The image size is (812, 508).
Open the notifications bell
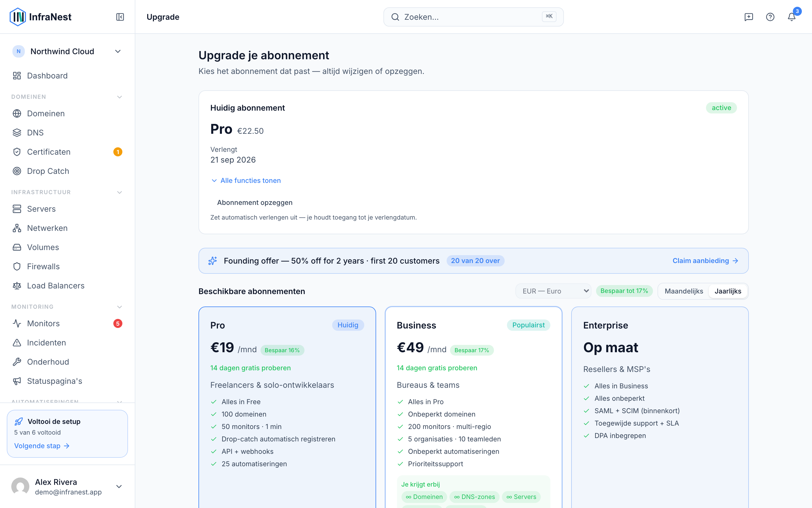tap(791, 17)
